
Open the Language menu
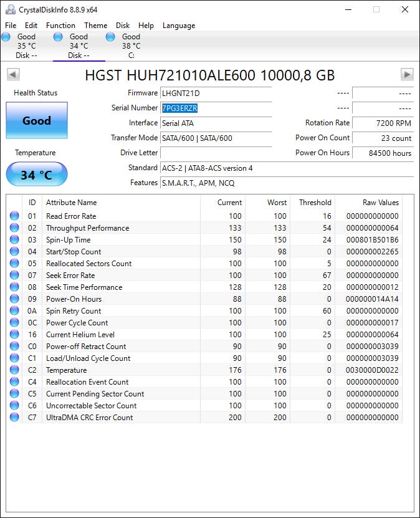point(179,26)
